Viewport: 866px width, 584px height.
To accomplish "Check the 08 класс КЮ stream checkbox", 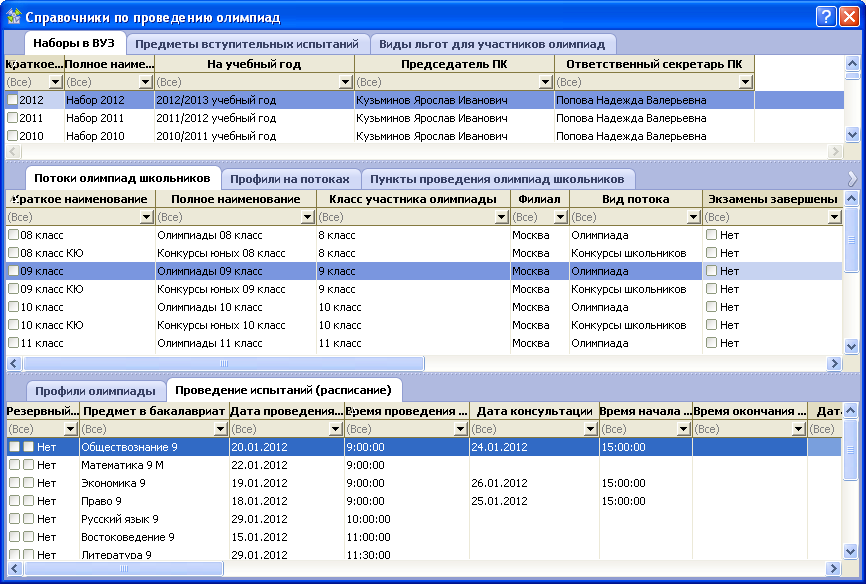I will 13,252.
